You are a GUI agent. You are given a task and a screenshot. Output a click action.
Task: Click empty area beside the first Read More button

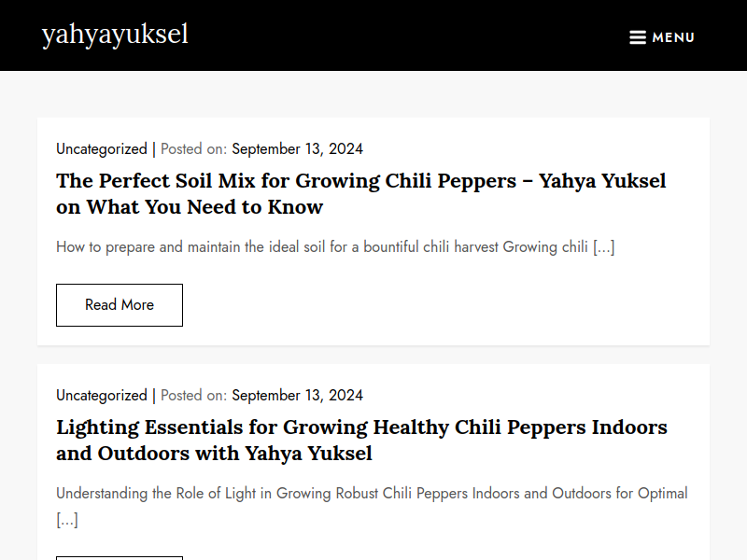[429, 305]
